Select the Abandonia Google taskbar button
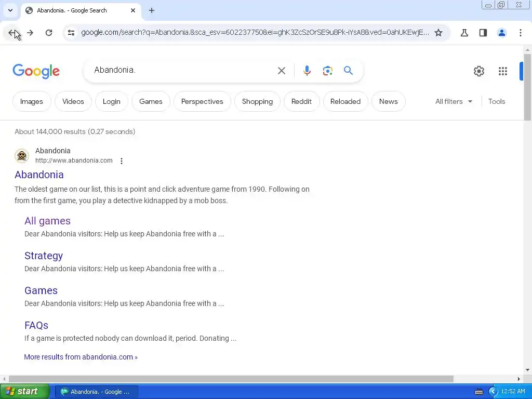The image size is (532, 399). [x=96, y=392]
